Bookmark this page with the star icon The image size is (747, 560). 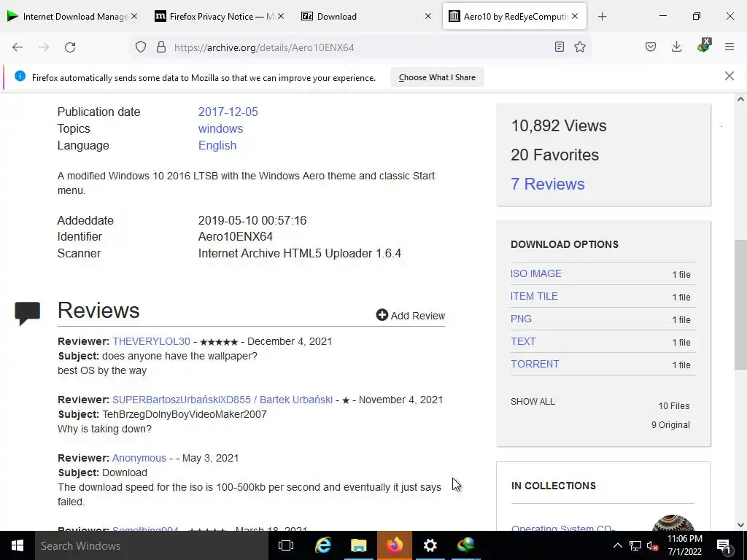click(580, 47)
